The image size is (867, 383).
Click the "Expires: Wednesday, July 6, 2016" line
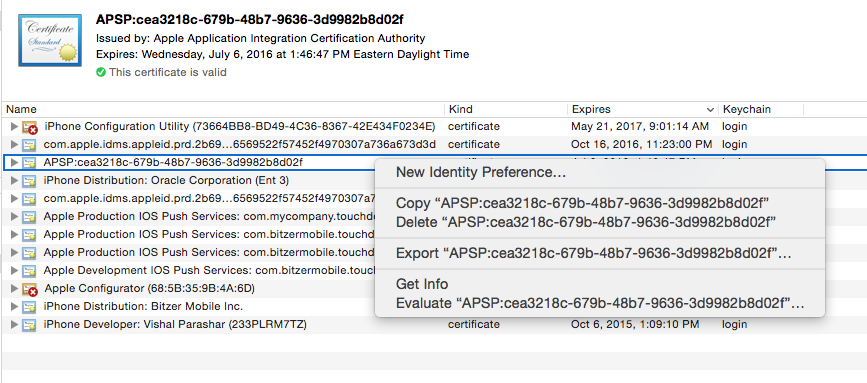tap(282, 55)
